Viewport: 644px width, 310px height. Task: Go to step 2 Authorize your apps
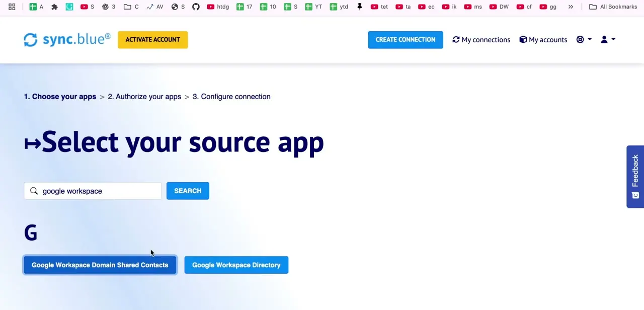point(144,97)
